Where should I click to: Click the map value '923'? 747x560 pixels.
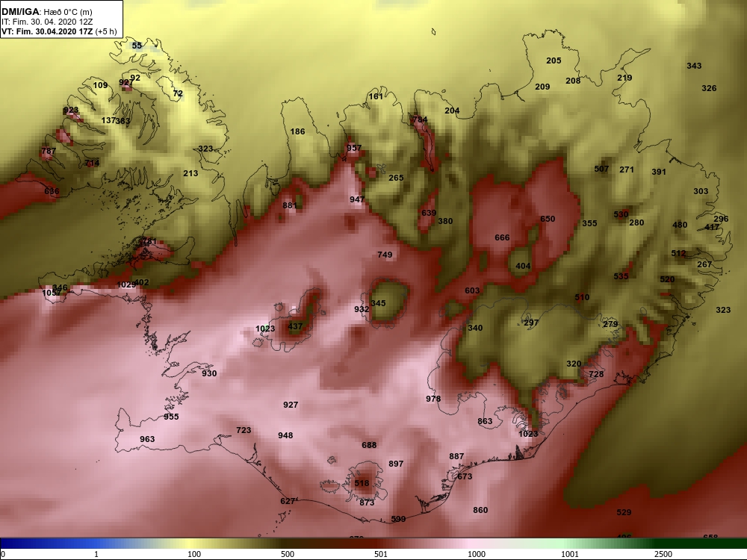[70, 111]
